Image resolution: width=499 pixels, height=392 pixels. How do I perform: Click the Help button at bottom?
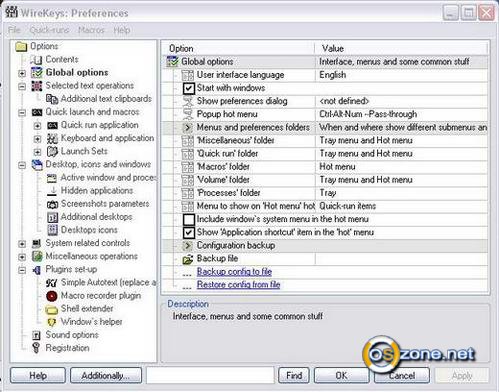pos(38,376)
